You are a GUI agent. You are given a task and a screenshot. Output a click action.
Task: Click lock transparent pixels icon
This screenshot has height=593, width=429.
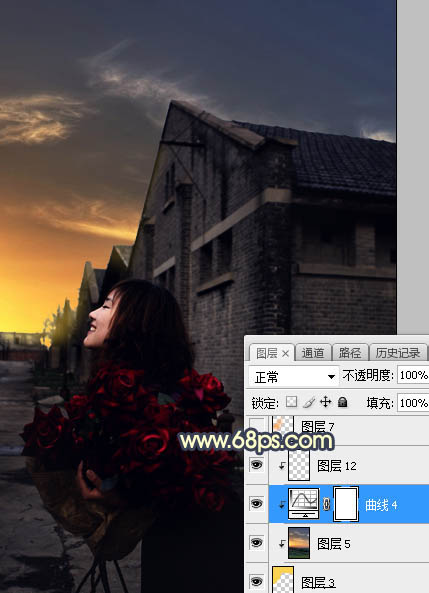[291, 402]
